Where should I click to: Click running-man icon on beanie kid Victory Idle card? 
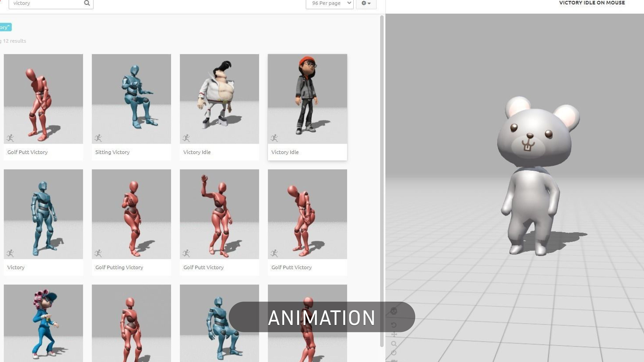point(274,138)
